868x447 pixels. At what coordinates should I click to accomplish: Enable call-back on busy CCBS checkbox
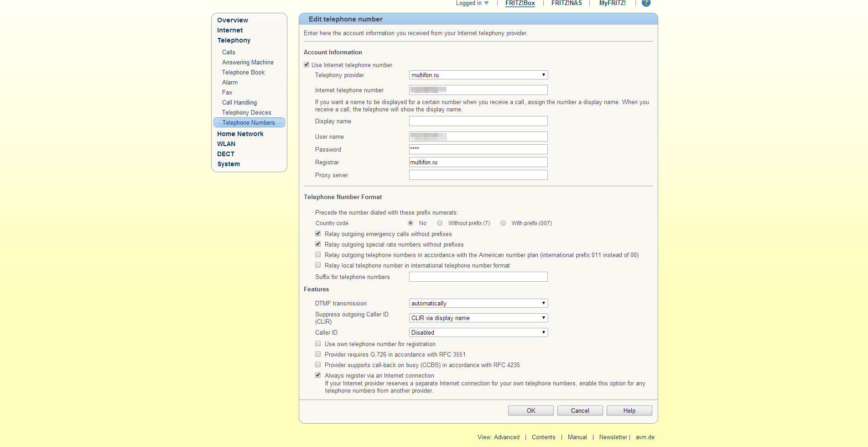[318, 365]
